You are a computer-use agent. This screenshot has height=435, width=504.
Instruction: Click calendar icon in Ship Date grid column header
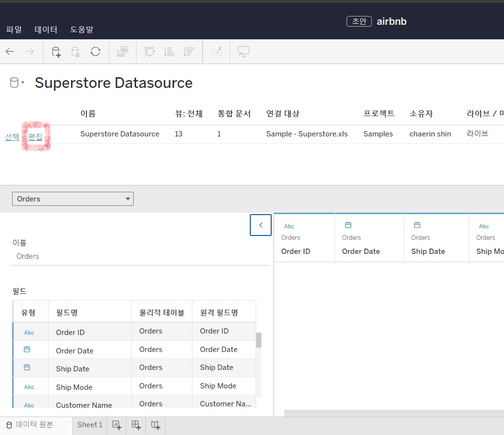pyautogui.click(x=417, y=225)
